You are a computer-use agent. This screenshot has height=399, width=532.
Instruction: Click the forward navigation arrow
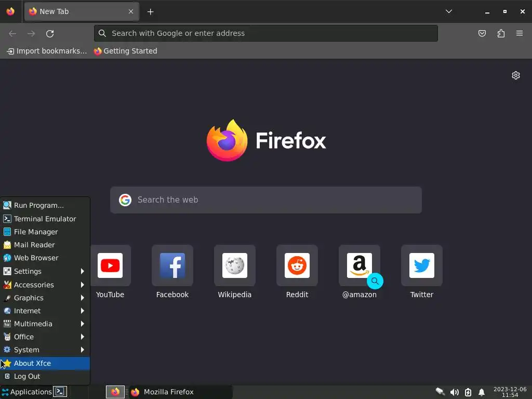point(31,34)
